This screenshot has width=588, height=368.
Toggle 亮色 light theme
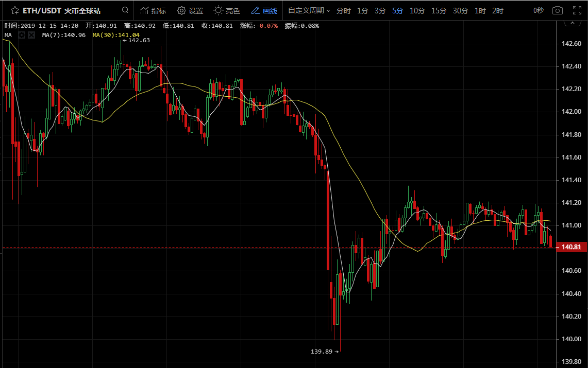227,10
